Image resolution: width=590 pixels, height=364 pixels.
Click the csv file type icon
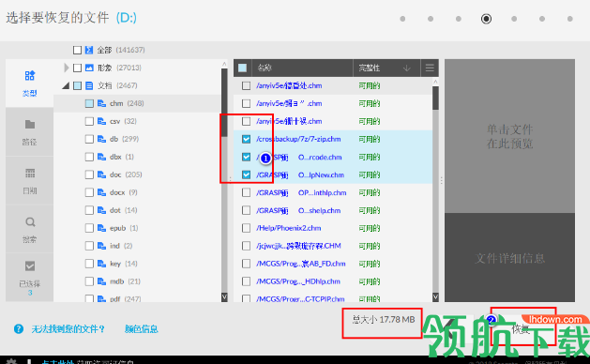101,121
